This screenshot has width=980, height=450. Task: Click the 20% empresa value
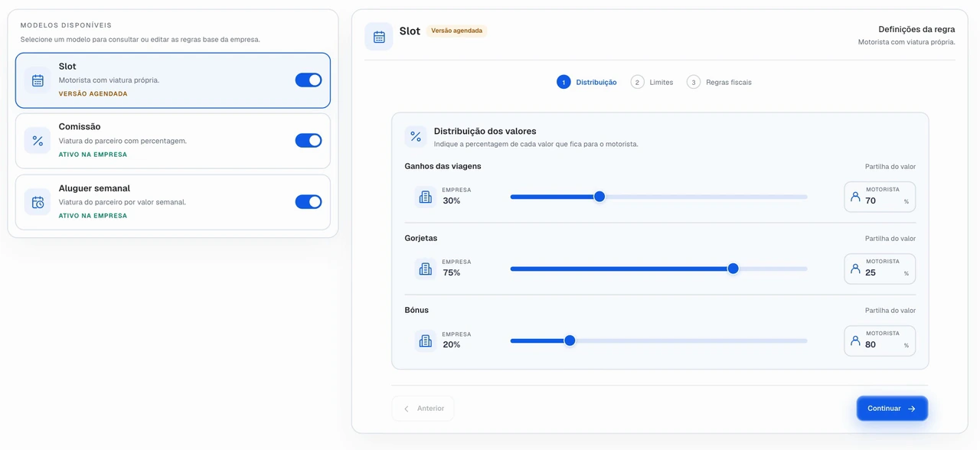coord(452,345)
